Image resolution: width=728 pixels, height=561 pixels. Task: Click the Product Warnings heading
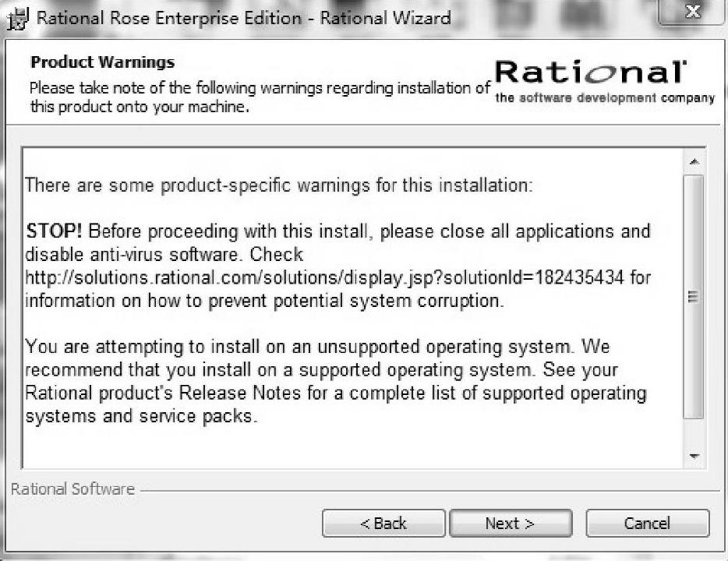103,62
